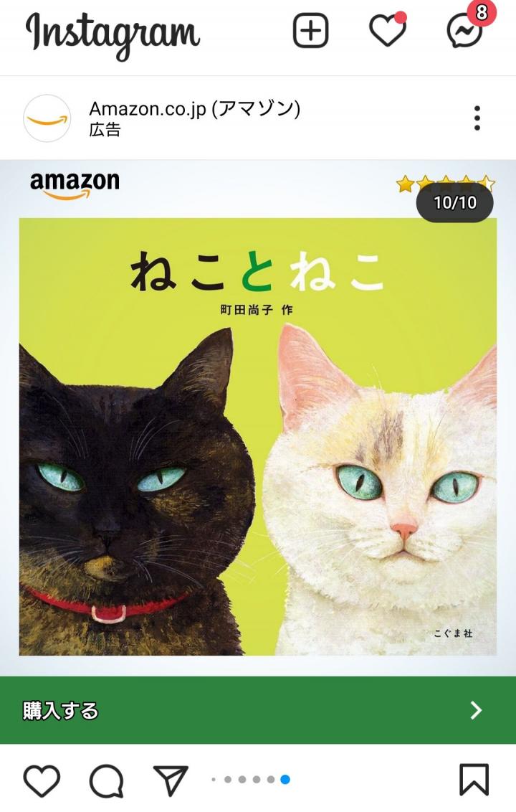Tap the chevron arrow on the 購入する bar
Image resolution: width=516 pixels, height=812 pixels.
coord(476,710)
